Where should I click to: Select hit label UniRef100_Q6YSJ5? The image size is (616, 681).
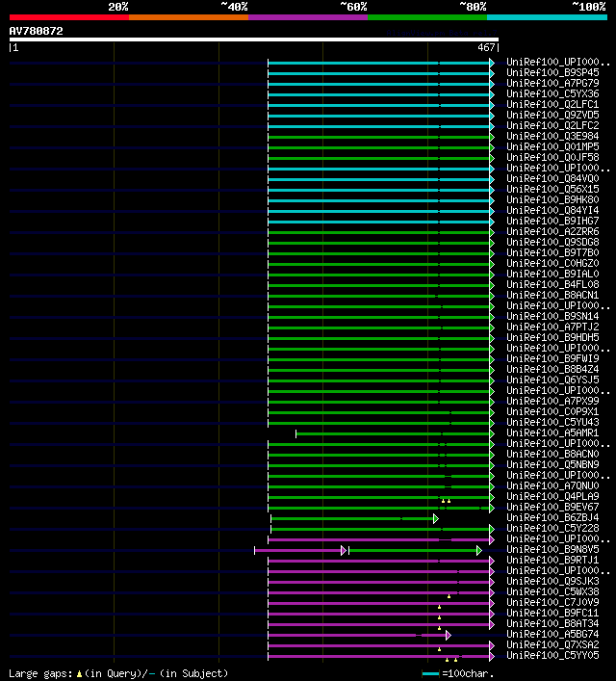click(552, 380)
